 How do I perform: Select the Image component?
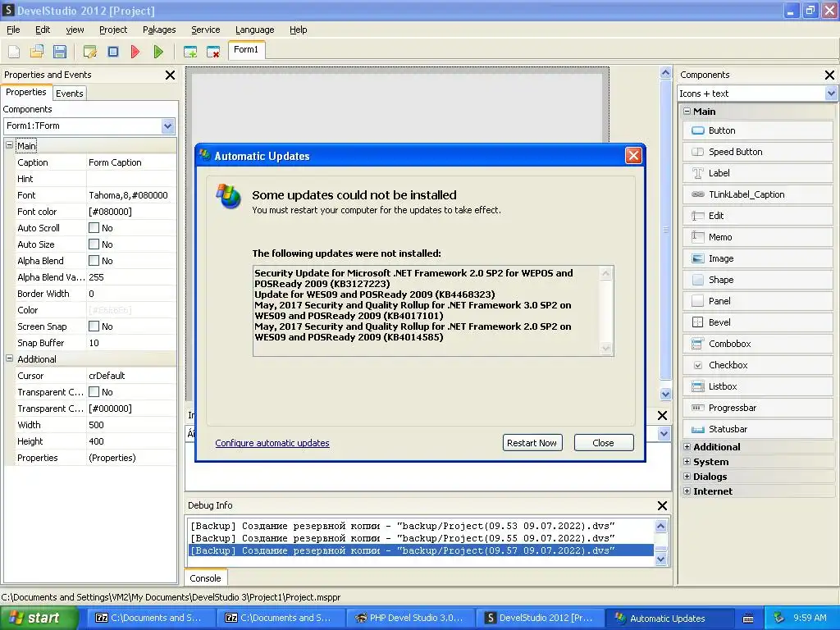pyautogui.click(x=757, y=258)
